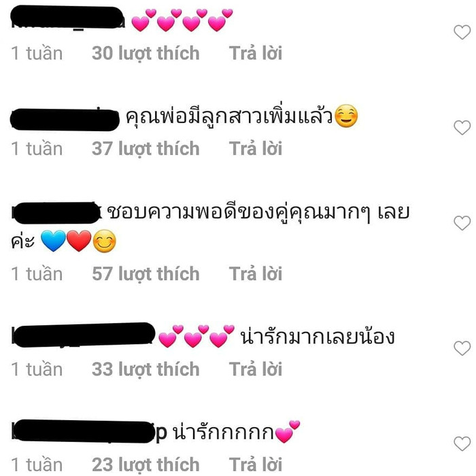Screen dimensions: 476x476
Task: Click the 1 tuần timestamp of top comment
Action: [37, 54]
